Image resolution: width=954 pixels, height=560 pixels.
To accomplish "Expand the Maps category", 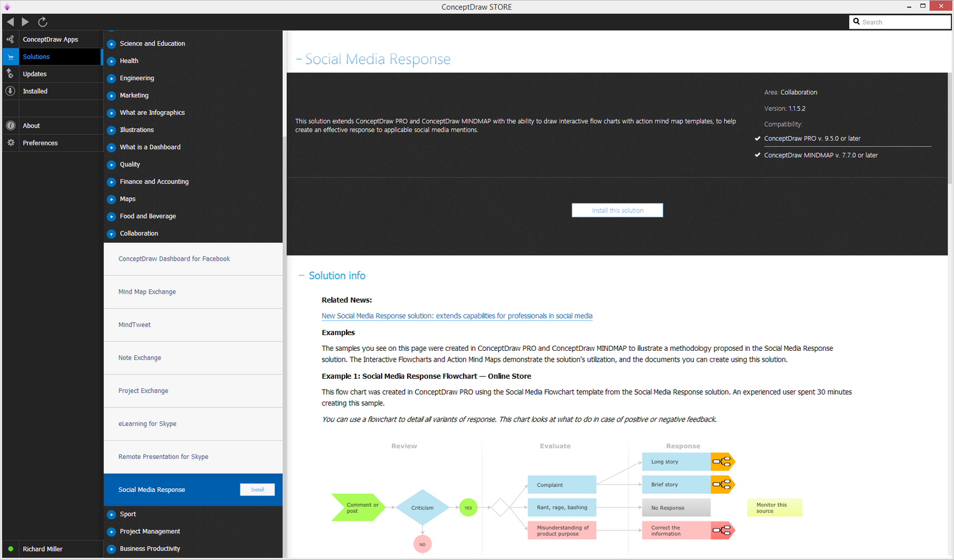I will click(111, 199).
